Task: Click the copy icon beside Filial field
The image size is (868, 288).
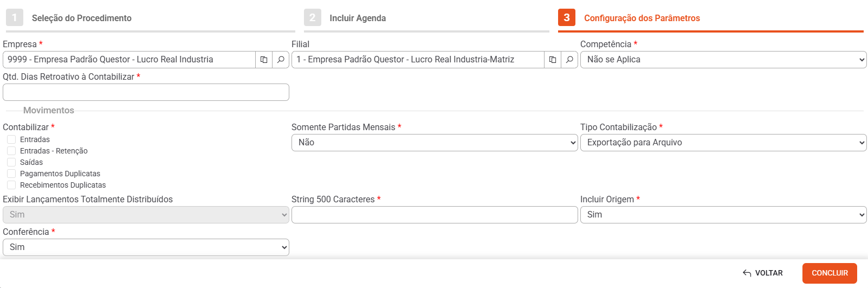Action: point(553,60)
